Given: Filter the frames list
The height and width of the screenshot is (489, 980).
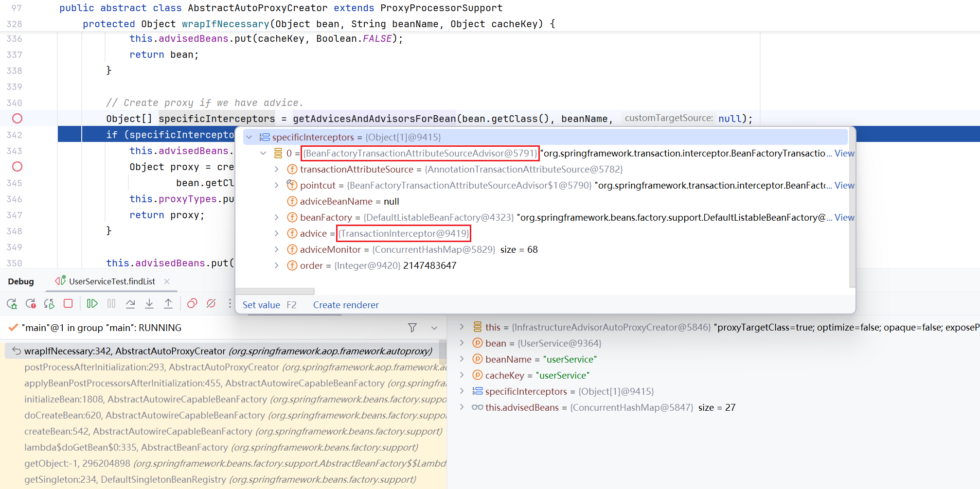Looking at the screenshot, I should (412, 328).
